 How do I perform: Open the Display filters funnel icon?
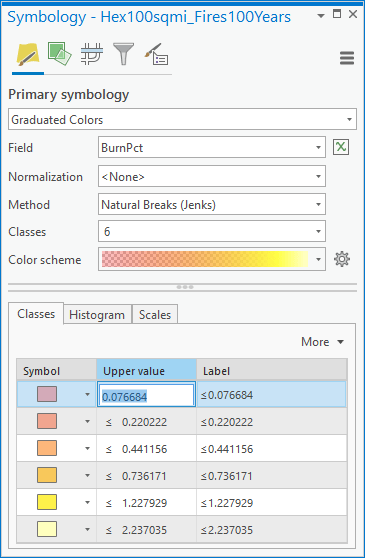(x=123, y=54)
